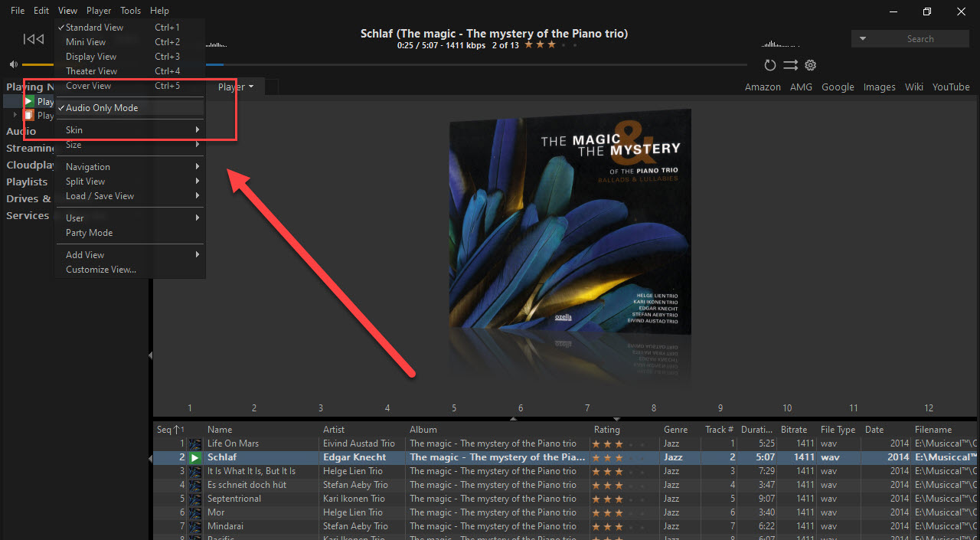The height and width of the screenshot is (540, 980).
Task: Select the orange playlist icon in sidebar tree
Action: [x=29, y=116]
